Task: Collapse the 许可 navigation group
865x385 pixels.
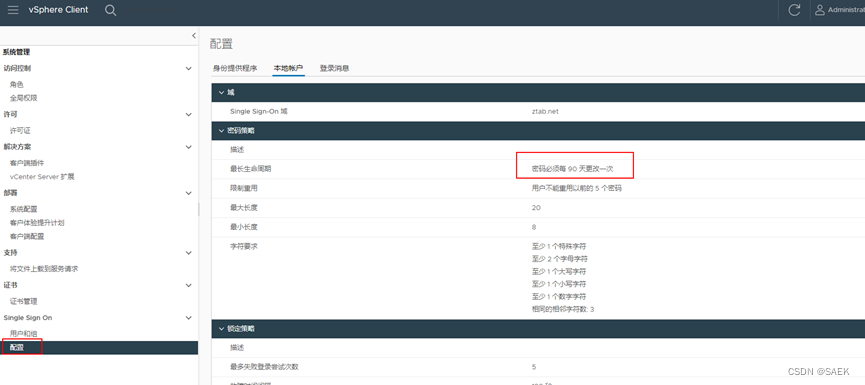Action: [189, 115]
